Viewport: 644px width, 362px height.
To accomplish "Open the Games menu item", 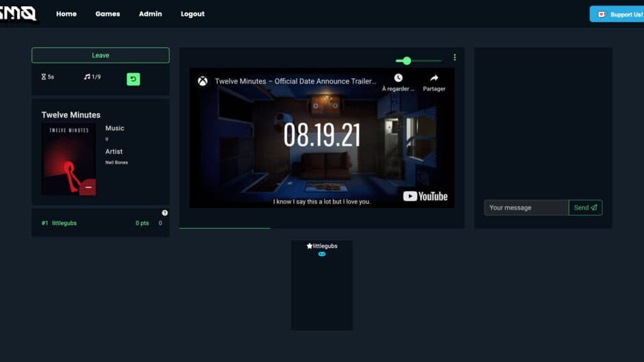I will coord(108,14).
